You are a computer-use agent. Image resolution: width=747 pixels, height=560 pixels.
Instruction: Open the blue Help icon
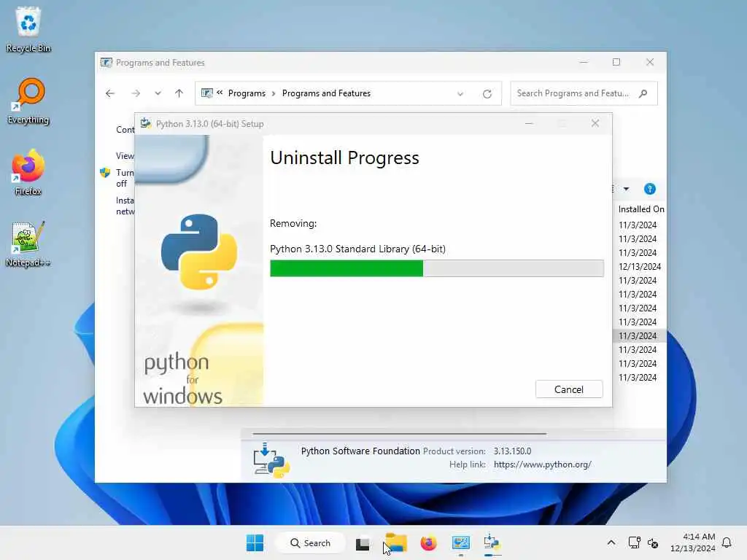tap(650, 189)
